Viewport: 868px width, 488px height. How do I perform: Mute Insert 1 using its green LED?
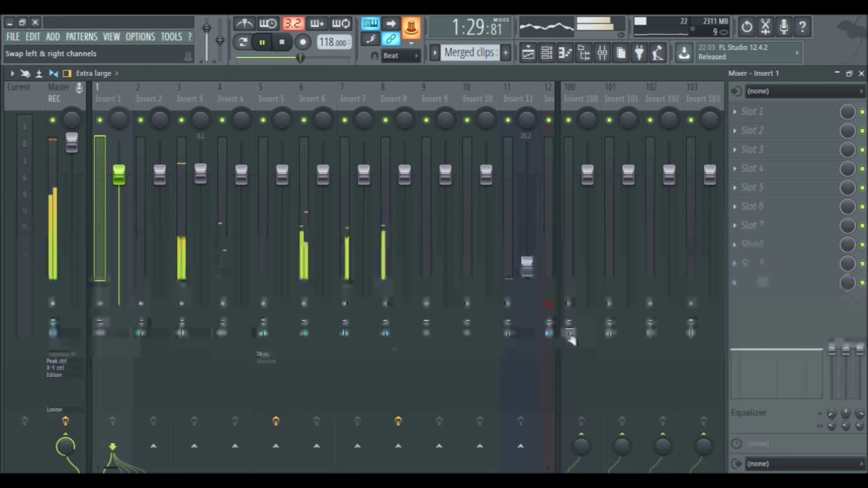click(x=100, y=121)
